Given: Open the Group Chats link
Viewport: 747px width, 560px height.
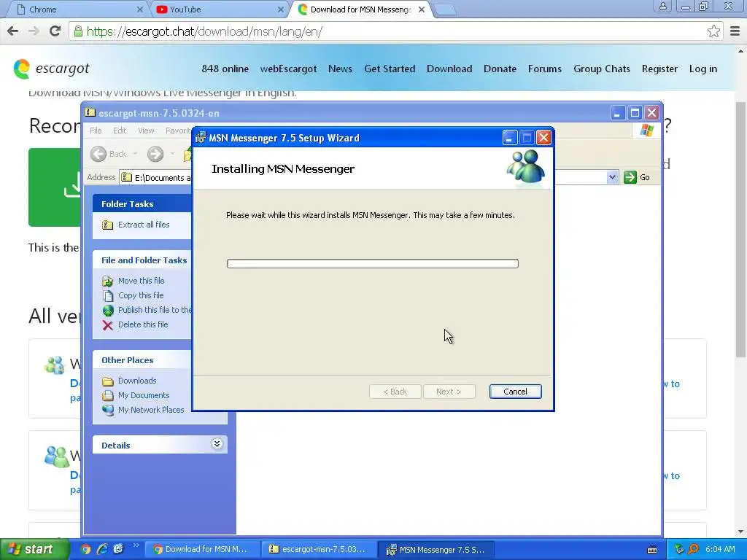Looking at the screenshot, I should click(602, 69).
